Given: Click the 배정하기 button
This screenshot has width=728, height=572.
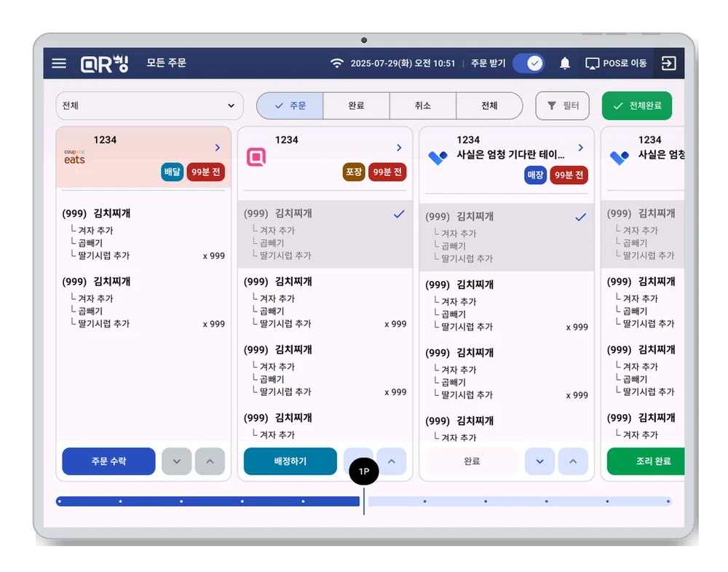Looking at the screenshot, I should pyautogui.click(x=290, y=461).
